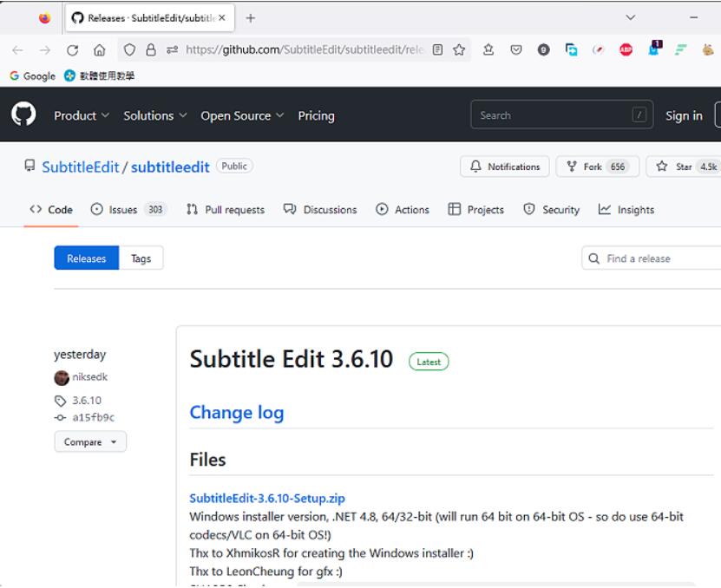Open the browser home page

[99, 49]
